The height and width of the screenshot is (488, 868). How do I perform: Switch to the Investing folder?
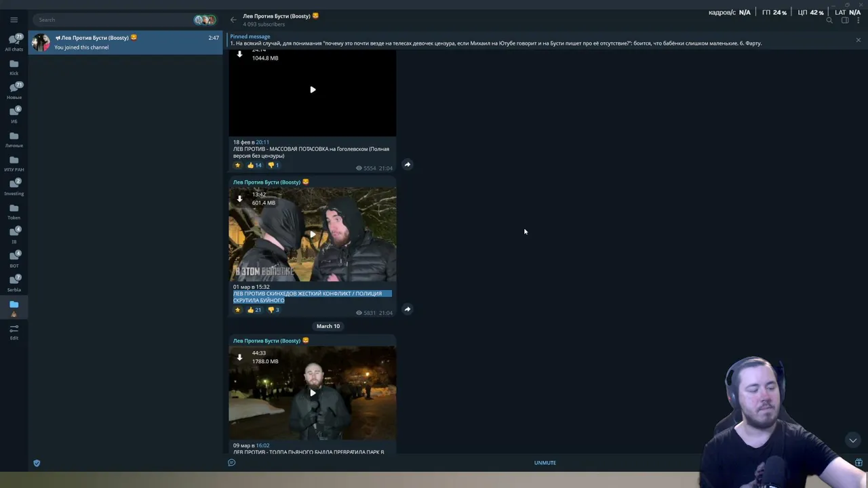pyautogui.click(x=14, y=188)
